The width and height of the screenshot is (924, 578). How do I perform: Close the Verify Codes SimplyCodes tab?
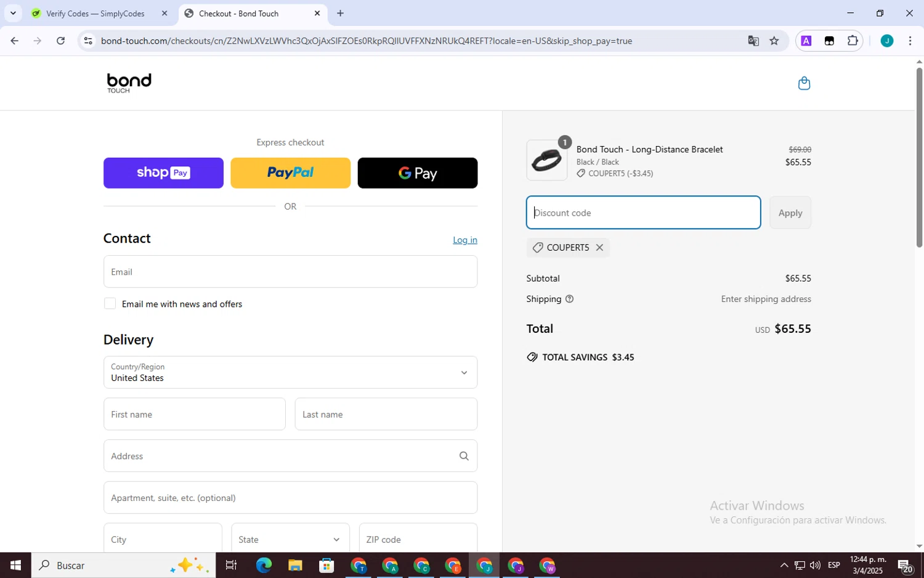pos(164,13)
